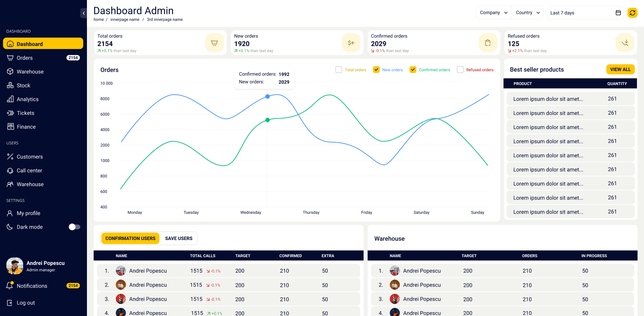The image size is (644, 316).
Task: Open the Orders section in sidebar
Action: point(25,58)
